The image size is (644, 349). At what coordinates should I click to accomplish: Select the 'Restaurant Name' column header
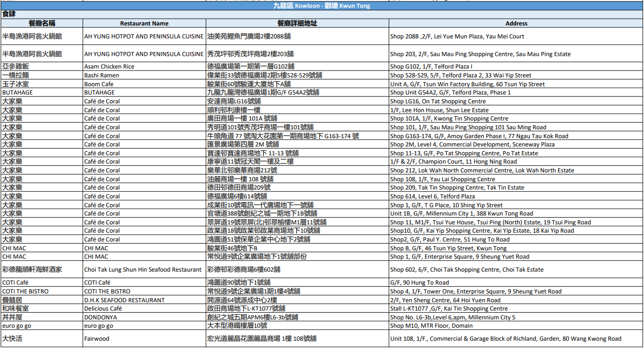point(144,23)
